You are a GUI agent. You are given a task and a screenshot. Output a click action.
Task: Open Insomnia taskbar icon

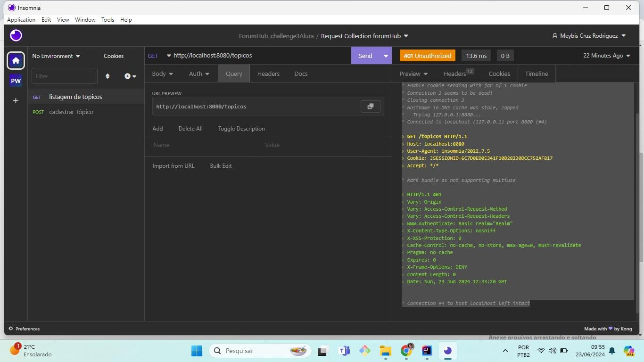(x=447, y=351)
